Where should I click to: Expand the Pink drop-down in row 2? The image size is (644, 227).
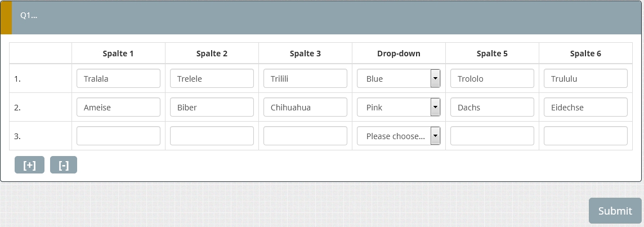pyautogui.click(x=399, y=107)
